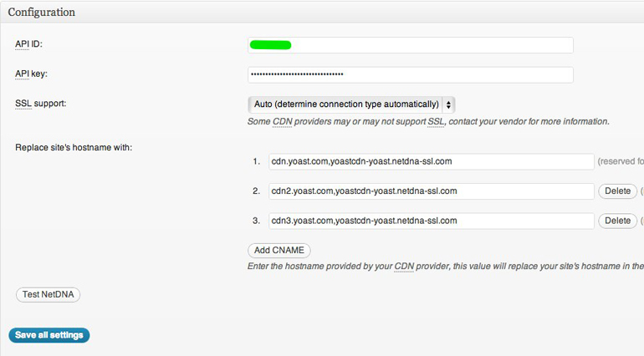
Task: Run the Test NetDNA button
Action: click(48, 294)
